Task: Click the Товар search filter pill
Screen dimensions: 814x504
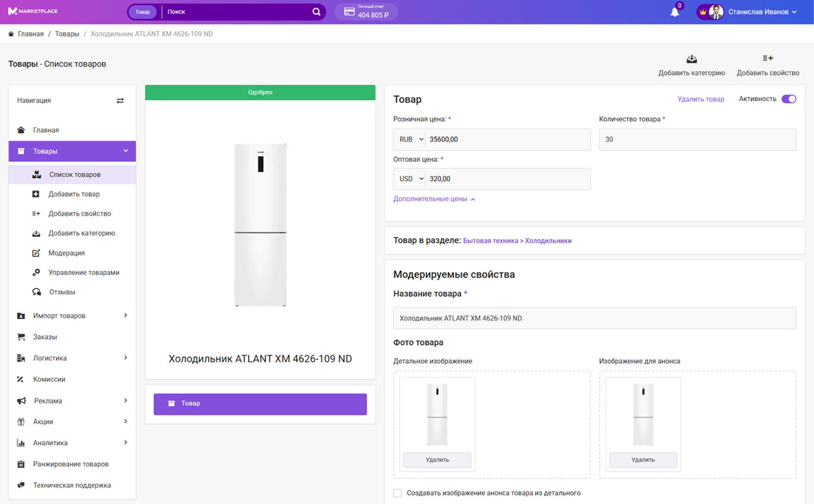Action: pyautogui.click(x=143, y=12)
